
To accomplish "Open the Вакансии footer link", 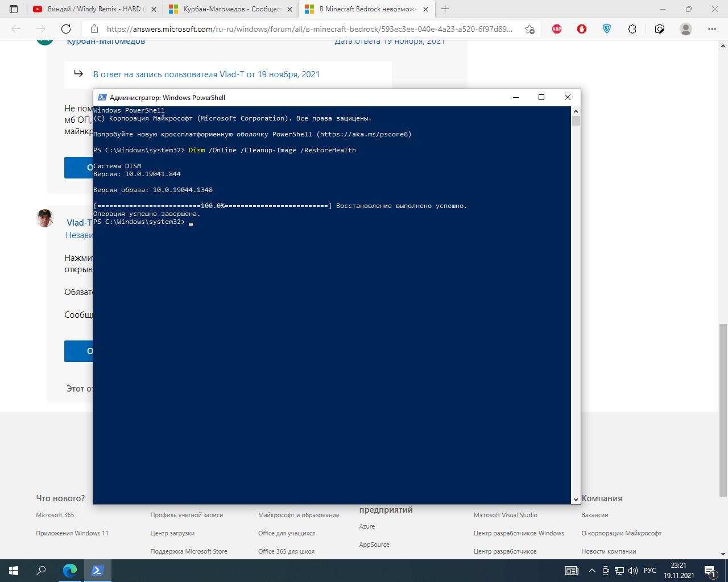I will 595,515.
